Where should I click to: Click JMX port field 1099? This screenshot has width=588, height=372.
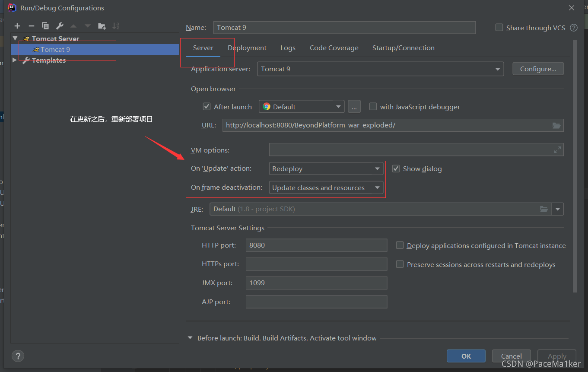point(316,283)
